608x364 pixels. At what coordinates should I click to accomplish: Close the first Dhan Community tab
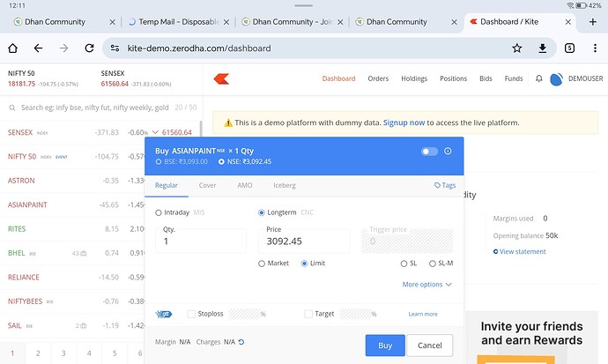pyautogui.click(x=112, y=22)
